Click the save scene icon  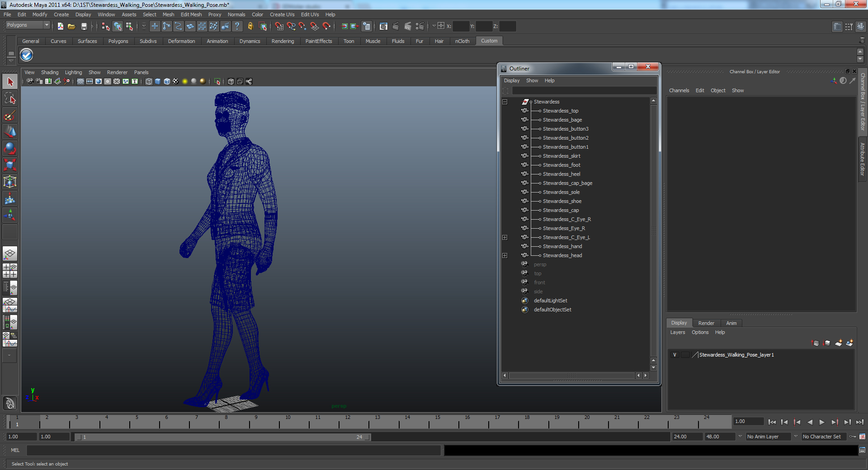point(84,26)
